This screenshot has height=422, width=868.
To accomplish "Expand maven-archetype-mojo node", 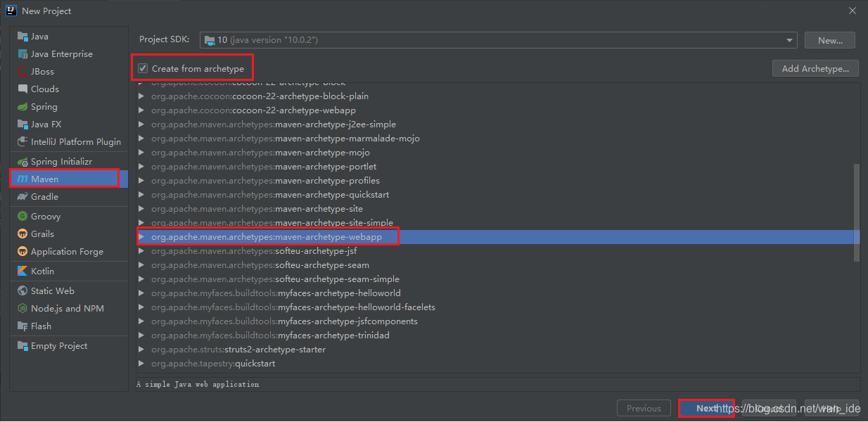I will pos(142,153).
